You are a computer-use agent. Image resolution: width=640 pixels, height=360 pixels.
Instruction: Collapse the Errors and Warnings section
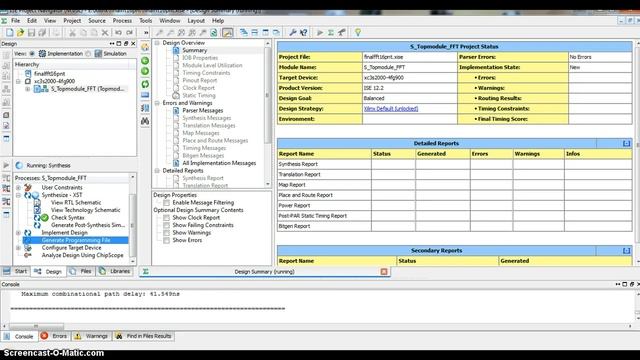(x=157, y=103)
